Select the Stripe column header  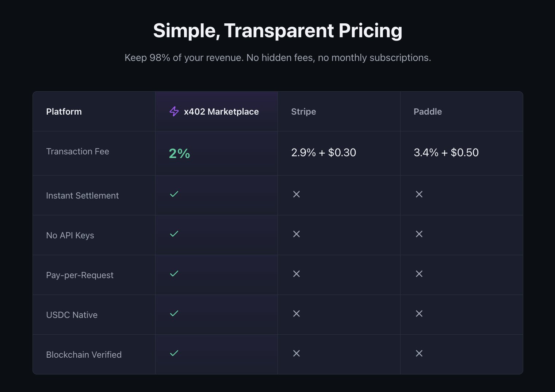click(303, 112)
